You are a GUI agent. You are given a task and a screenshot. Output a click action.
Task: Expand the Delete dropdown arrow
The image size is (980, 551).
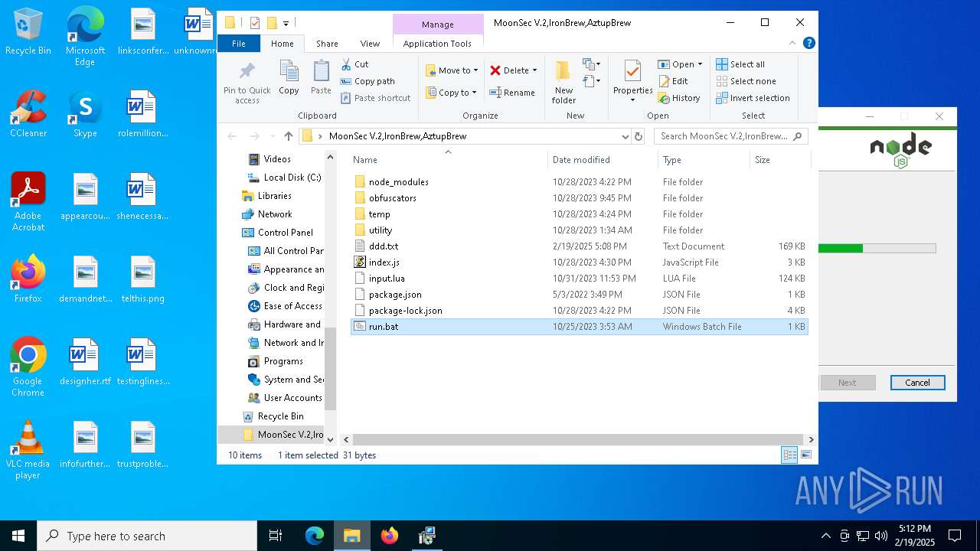point(534,70)
